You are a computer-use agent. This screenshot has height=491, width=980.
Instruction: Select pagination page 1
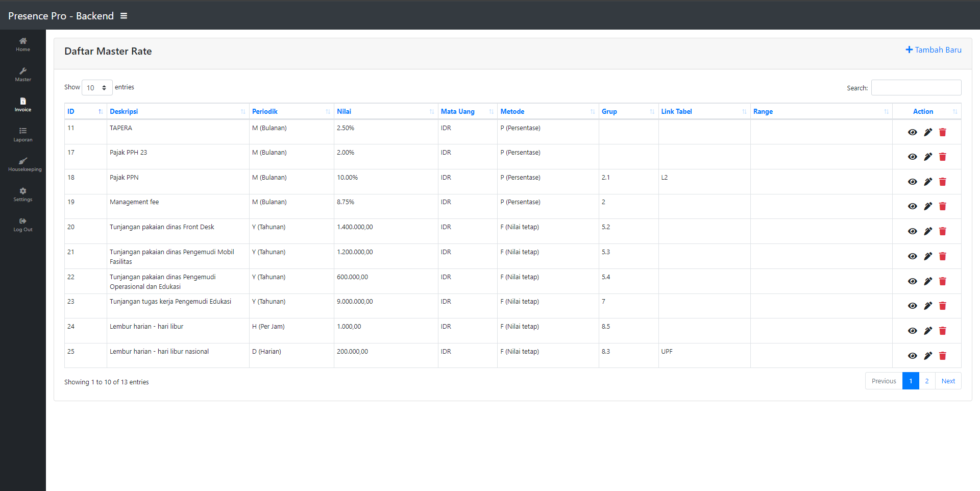(x=911, y=381)
